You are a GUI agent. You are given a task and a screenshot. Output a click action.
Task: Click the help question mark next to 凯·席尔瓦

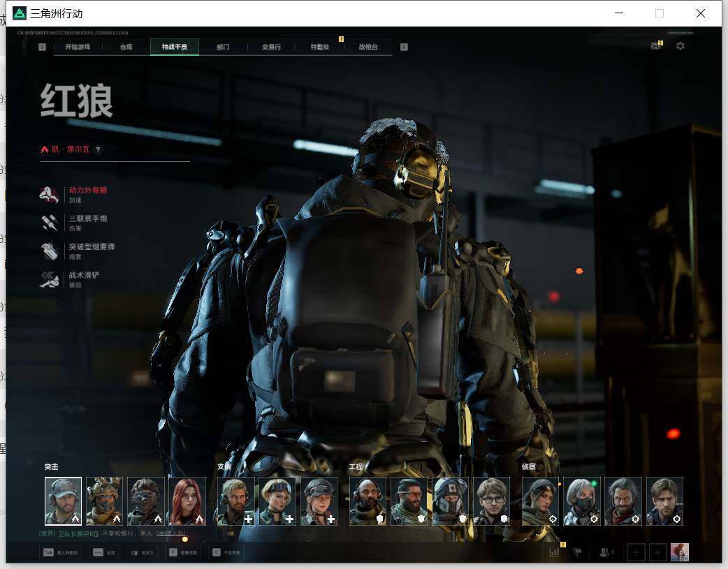[98, 149]
